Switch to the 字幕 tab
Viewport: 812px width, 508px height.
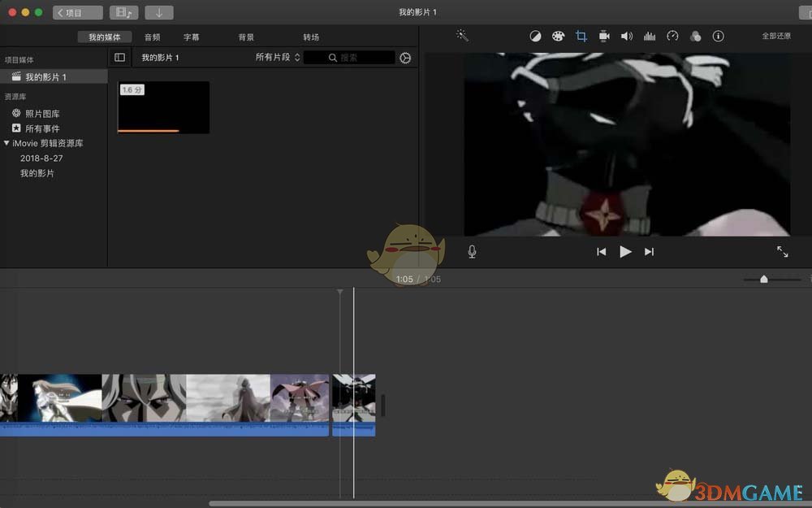coord(191,37)
